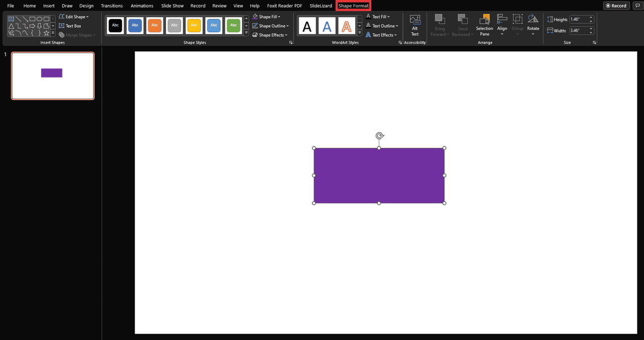Open the Design ribbon tab

click(x=87, y=6)
